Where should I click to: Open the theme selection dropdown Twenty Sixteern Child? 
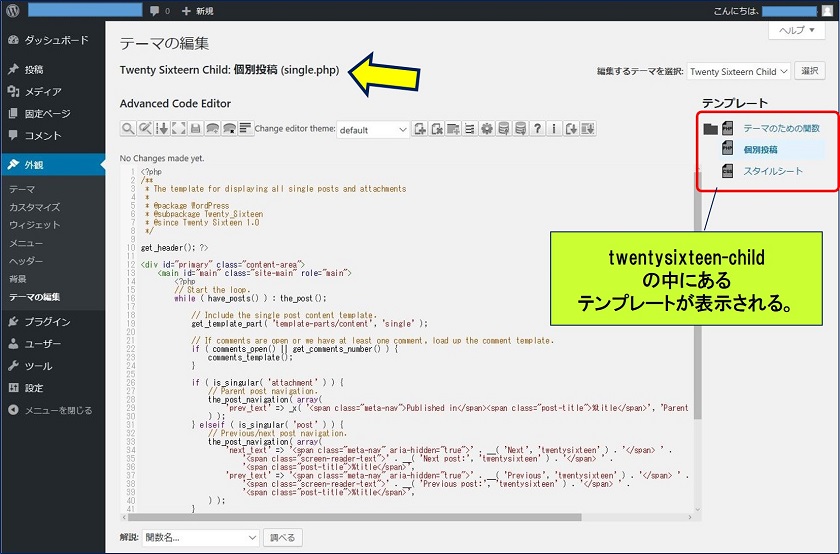click(x=738, y=71)
